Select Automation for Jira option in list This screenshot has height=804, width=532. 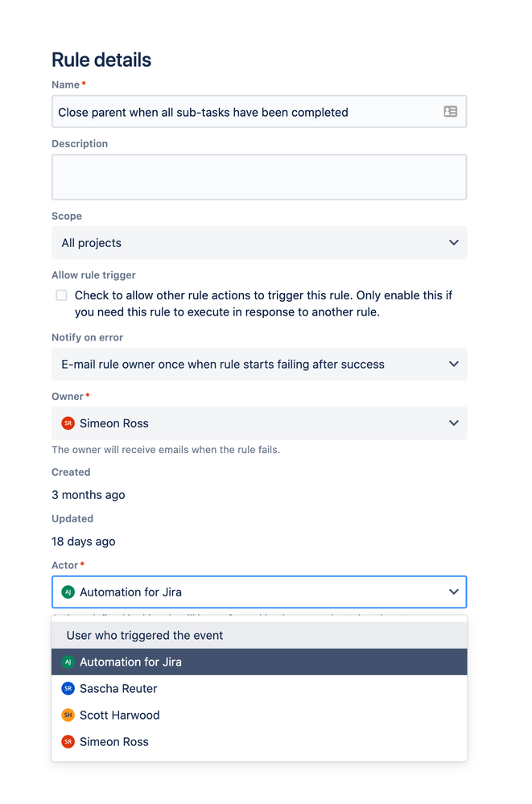click(x=130, y=662)
